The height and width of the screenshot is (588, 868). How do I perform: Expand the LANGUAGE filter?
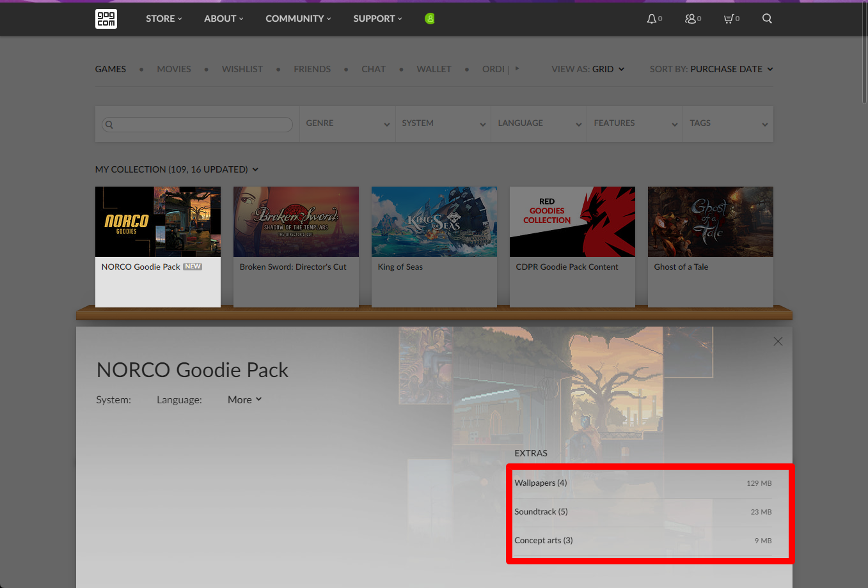coord(540,123)
